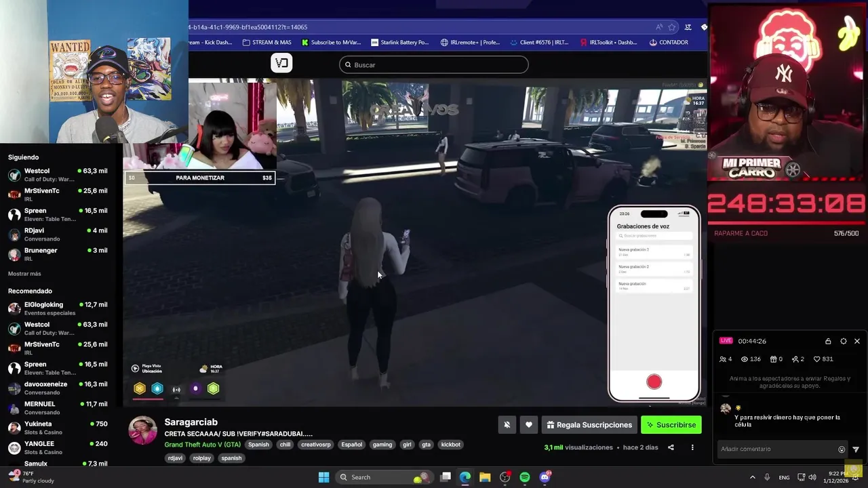Bookmark page with the star icon
This screenshot has width=868, height=488.
coord(672,27)
